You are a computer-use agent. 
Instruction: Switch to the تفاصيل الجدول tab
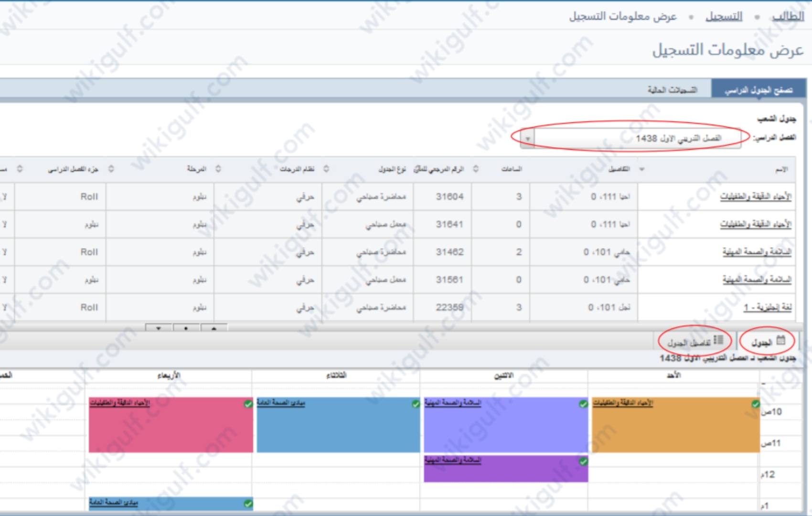[x=695, y=342]
